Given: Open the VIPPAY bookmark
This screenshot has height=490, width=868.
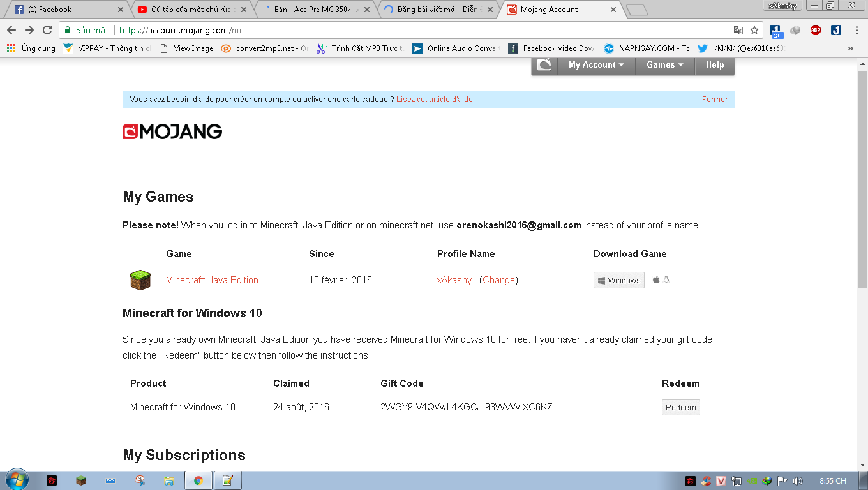Looking at the screenshot, I should [107, 48].
